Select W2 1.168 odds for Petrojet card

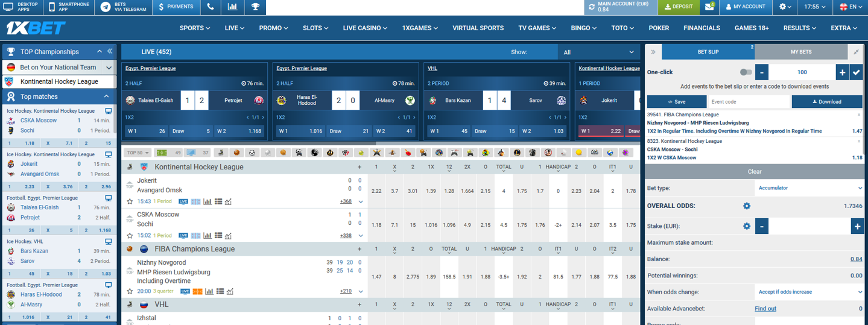pos(239,131)
